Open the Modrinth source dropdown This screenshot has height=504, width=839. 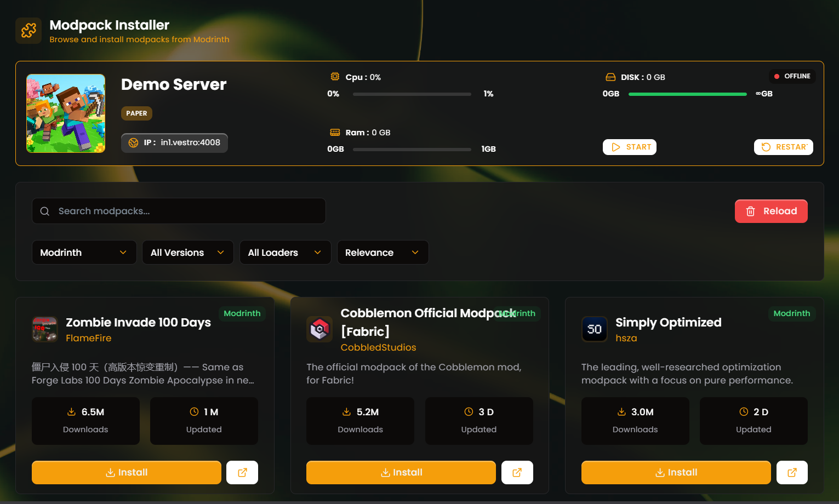[x=84, y=252]
